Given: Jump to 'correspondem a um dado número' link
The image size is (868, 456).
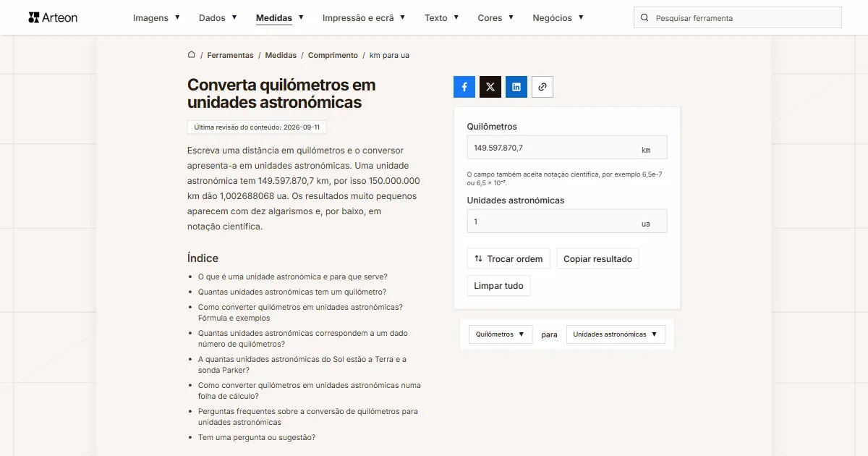Looking at the screenshot, I should (303, 339).
